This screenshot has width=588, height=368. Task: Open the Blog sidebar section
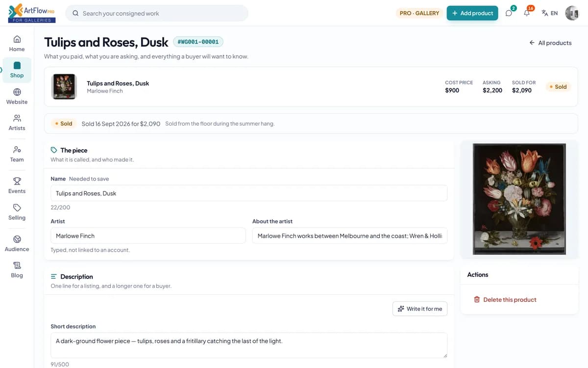tap(17, 270)
